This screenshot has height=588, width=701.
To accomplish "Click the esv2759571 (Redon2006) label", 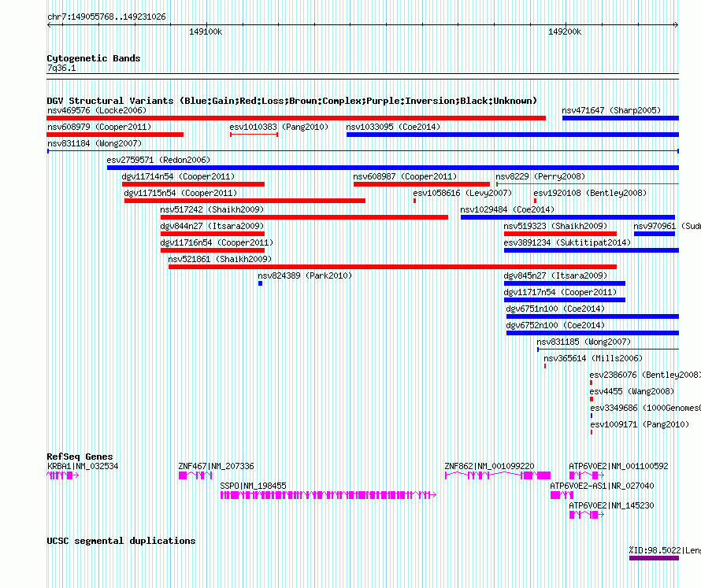I will [158, 160].
